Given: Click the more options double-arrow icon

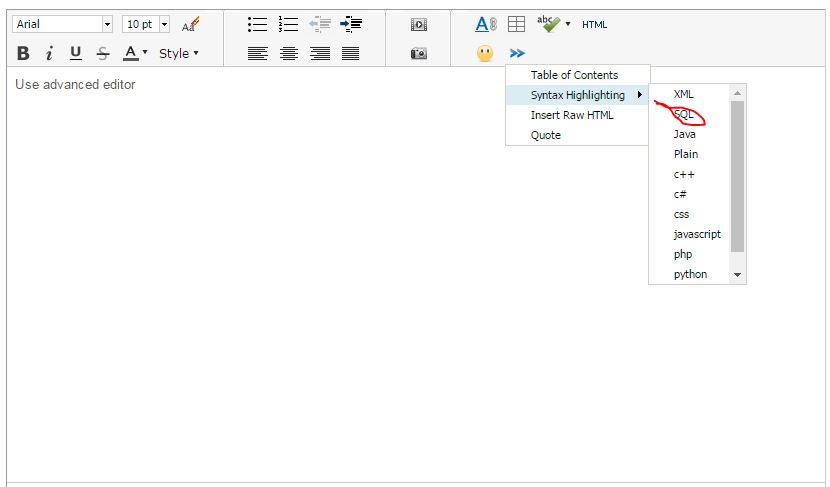Looking at the screenshot, I should 517,53.
